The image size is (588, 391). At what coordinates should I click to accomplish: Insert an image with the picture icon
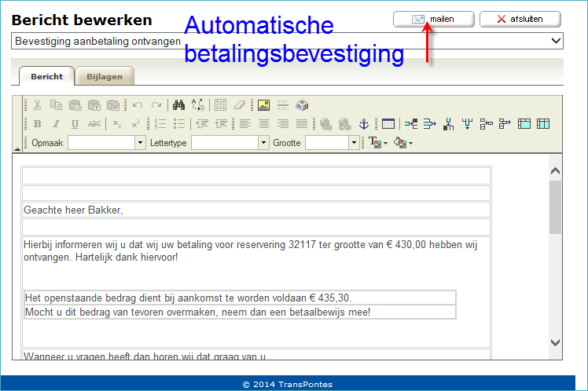pos(264,104)
